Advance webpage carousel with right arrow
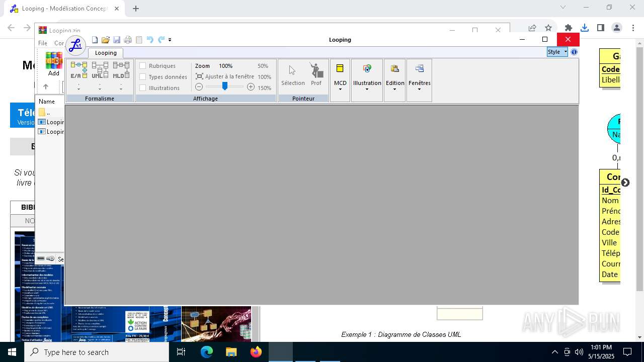 tap(625, 183)
